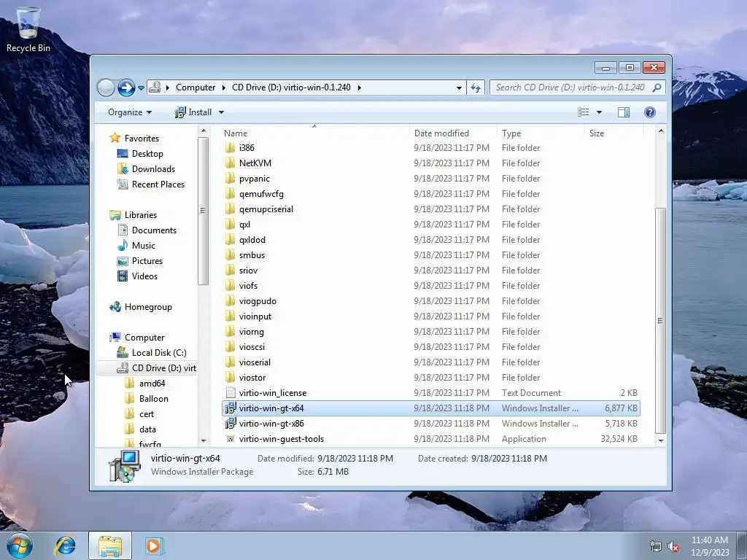Select the virtio-win-gt-x64 installer icon
The image size is (747, 560).
coord(230,408)
